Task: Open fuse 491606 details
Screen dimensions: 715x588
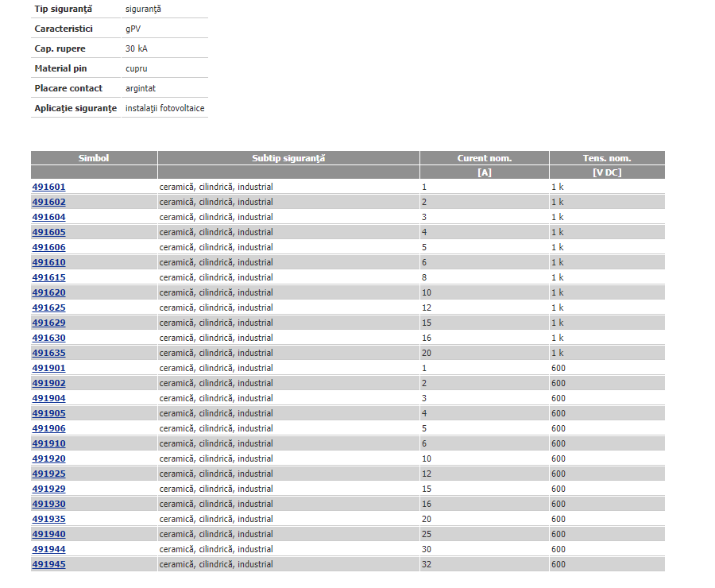Action: 48,247
